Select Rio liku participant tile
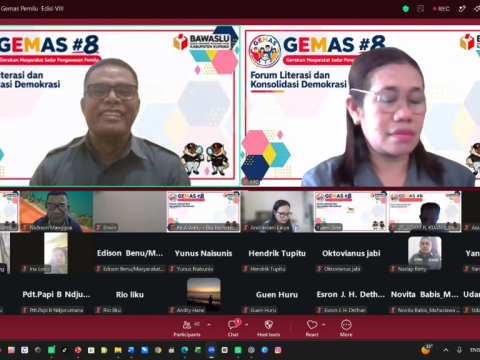 click(x=129, y=295)
